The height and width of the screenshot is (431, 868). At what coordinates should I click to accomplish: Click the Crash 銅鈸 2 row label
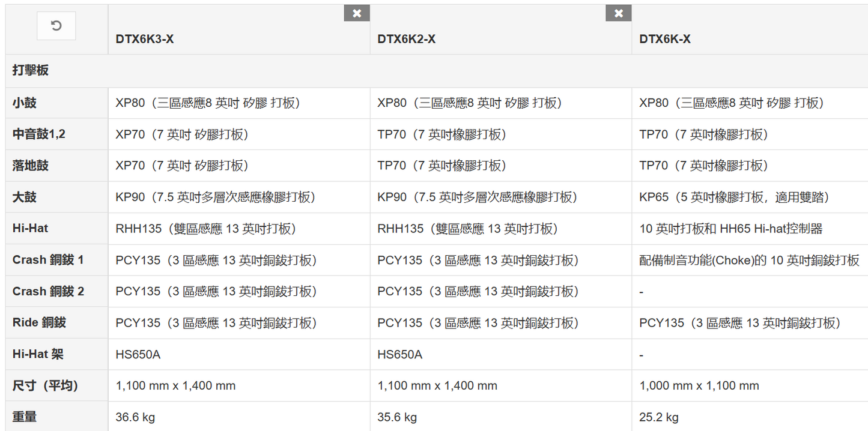pyautogui.click(x=48, y=291)
